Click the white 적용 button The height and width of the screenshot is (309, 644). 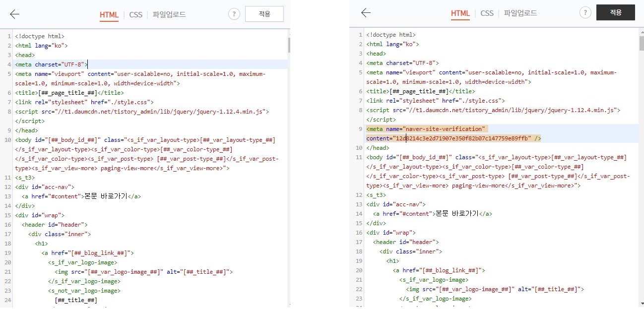(x=264, y=14)
